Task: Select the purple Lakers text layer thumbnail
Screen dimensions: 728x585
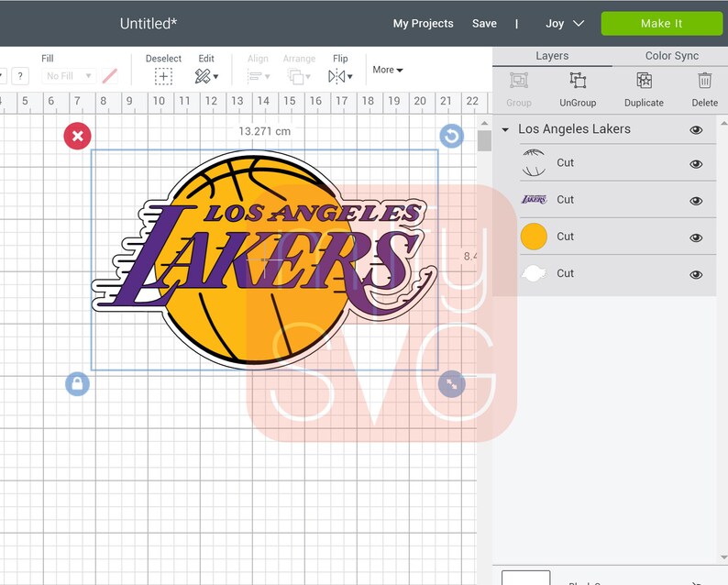Action: pyautogui.click(x=534, y=200)
